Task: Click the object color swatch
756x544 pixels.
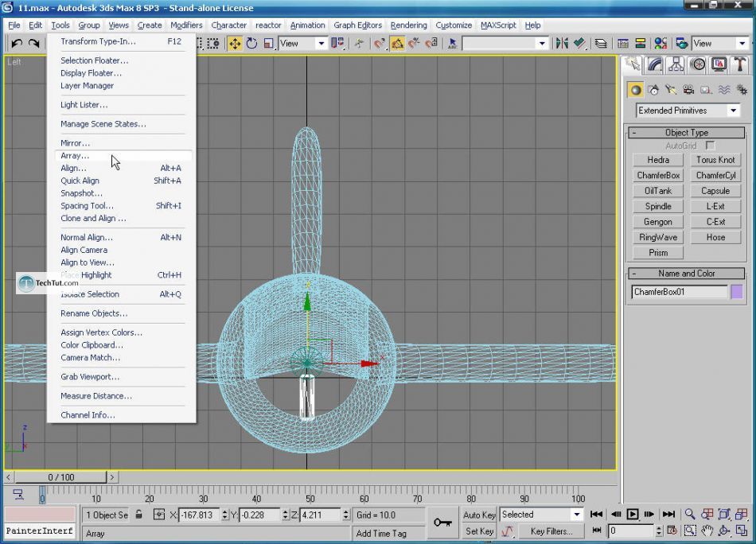Action: point(737,292)
